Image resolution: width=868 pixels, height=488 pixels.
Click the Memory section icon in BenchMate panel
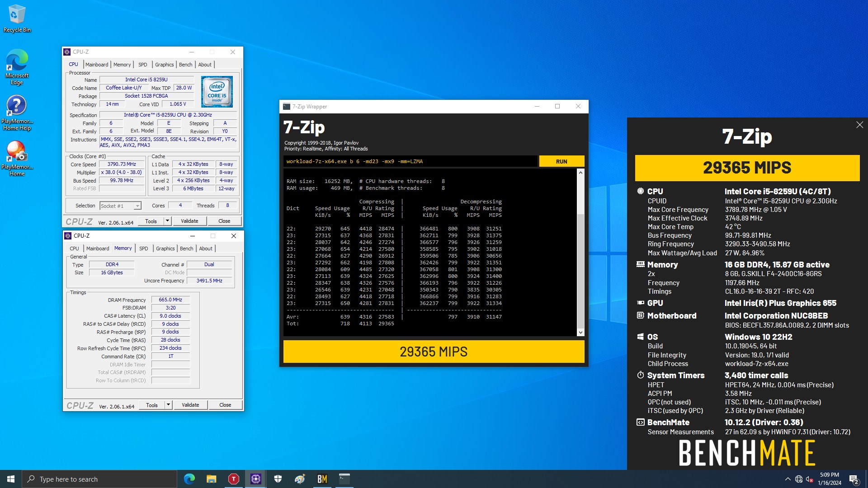click(640, 264)
